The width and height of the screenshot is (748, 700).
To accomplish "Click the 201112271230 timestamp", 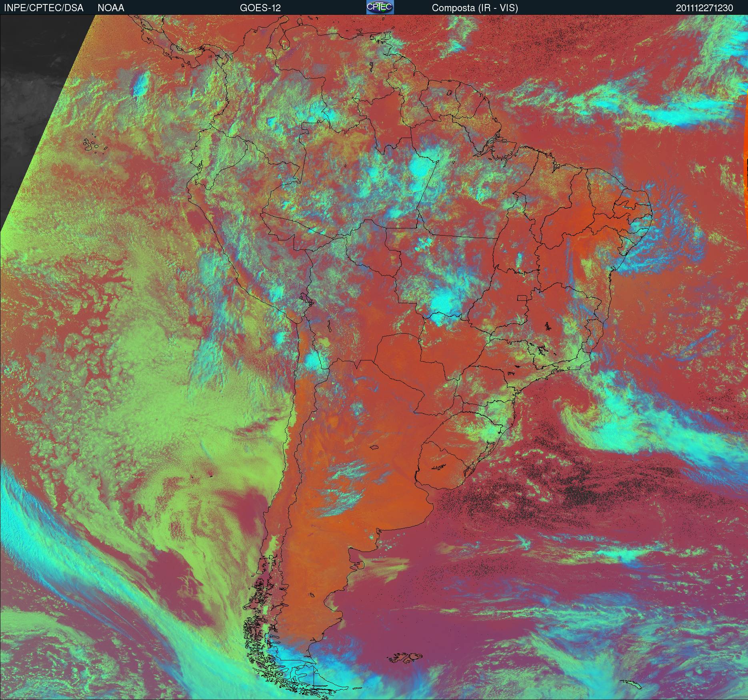I will [705, 8].
